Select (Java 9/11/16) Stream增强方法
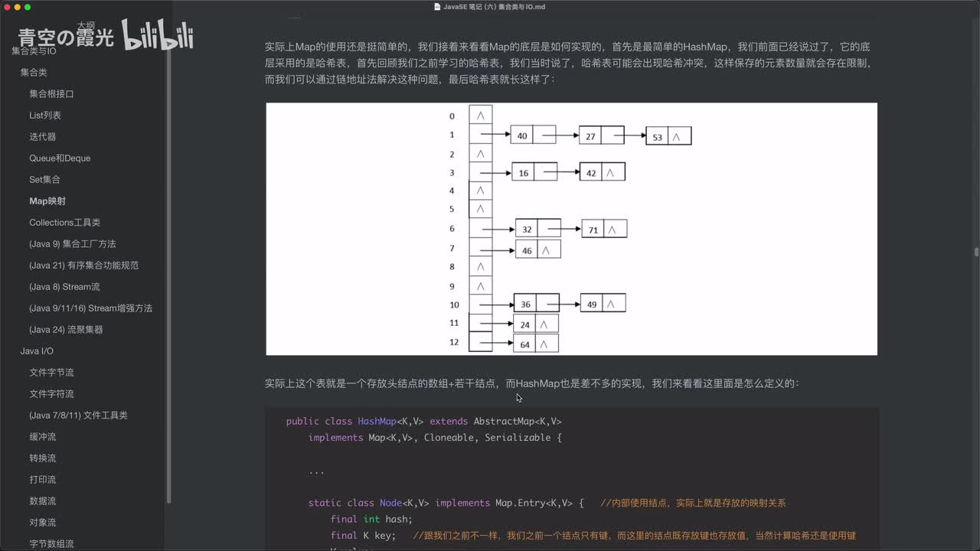 point(90,308)
